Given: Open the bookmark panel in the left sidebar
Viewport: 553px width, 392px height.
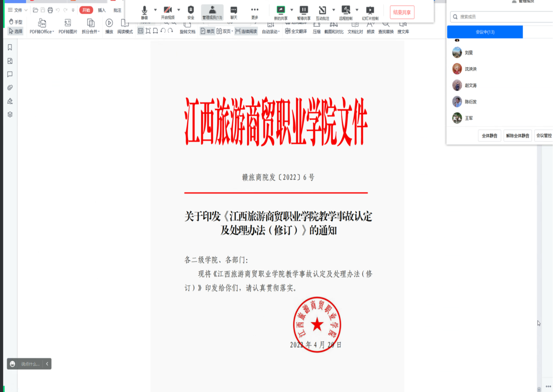Looking at the screenshot, I should 10,47.
